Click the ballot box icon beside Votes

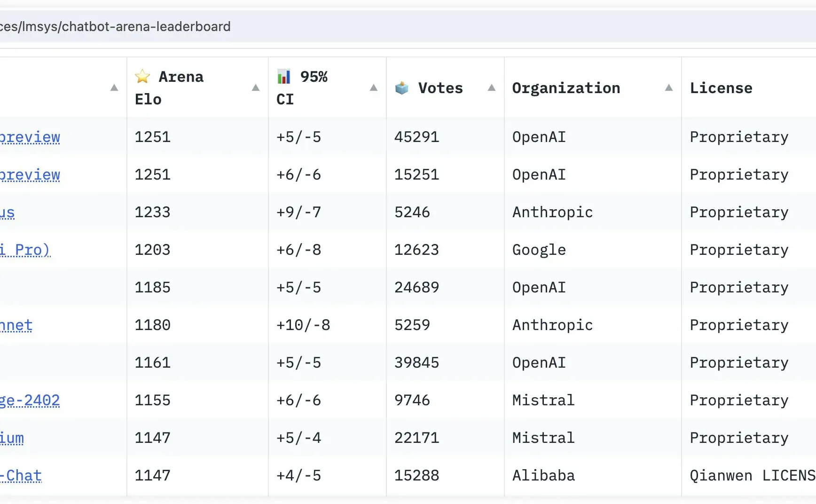tap(402, 88)
